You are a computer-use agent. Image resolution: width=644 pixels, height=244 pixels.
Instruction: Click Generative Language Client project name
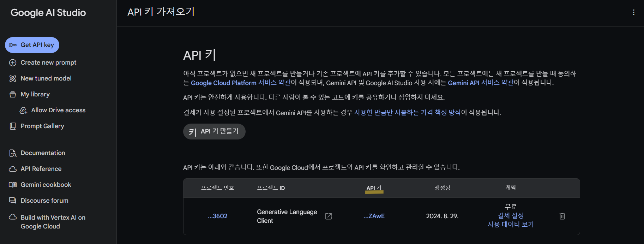click(x=287, y=216)
